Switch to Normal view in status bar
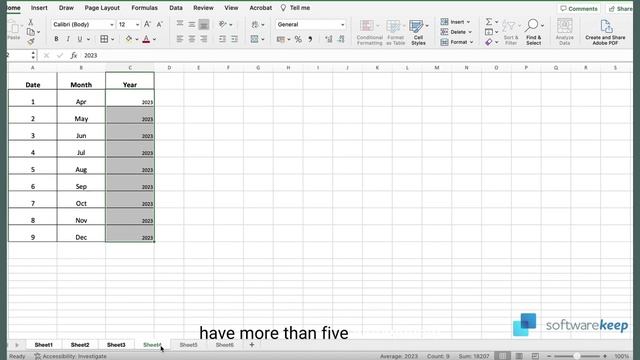The width and height of the screenshot is (640, 360). click(502, 356)
